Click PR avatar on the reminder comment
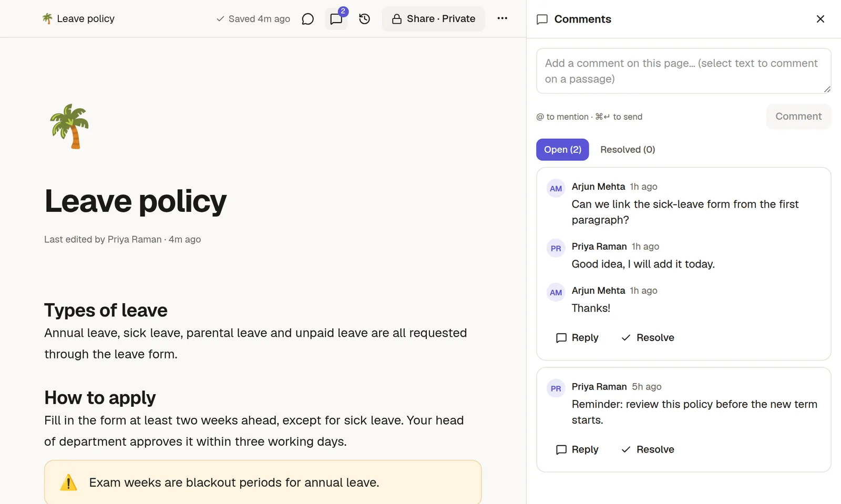Viewport: 841px width, 504px height. coord(556,389)
